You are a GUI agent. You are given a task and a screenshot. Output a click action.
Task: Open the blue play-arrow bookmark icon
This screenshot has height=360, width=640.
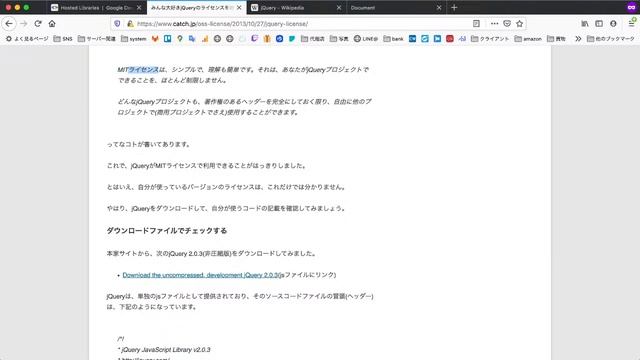point(437,39)
